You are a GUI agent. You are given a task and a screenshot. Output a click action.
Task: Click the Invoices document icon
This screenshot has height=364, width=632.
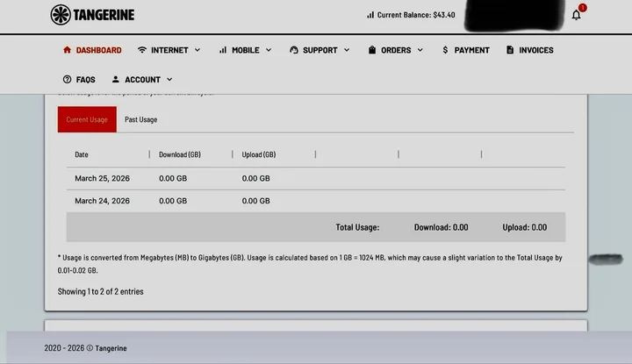pyautogui.click(x=510, y=50)
